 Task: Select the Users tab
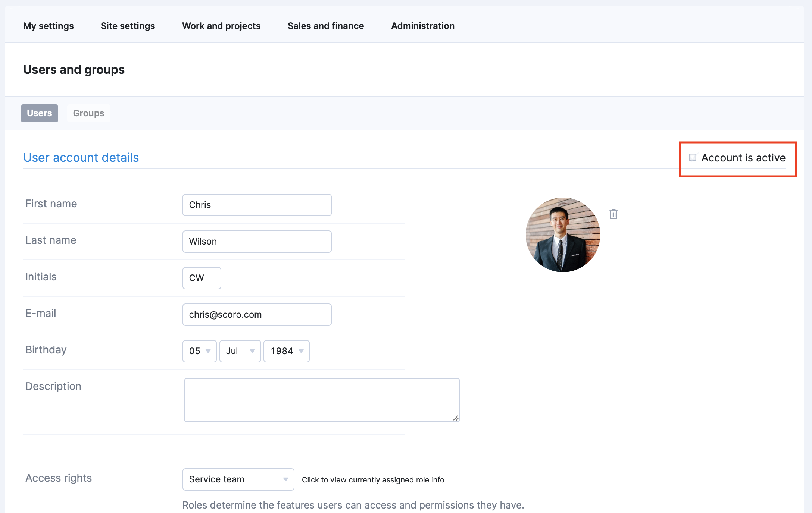40,113
